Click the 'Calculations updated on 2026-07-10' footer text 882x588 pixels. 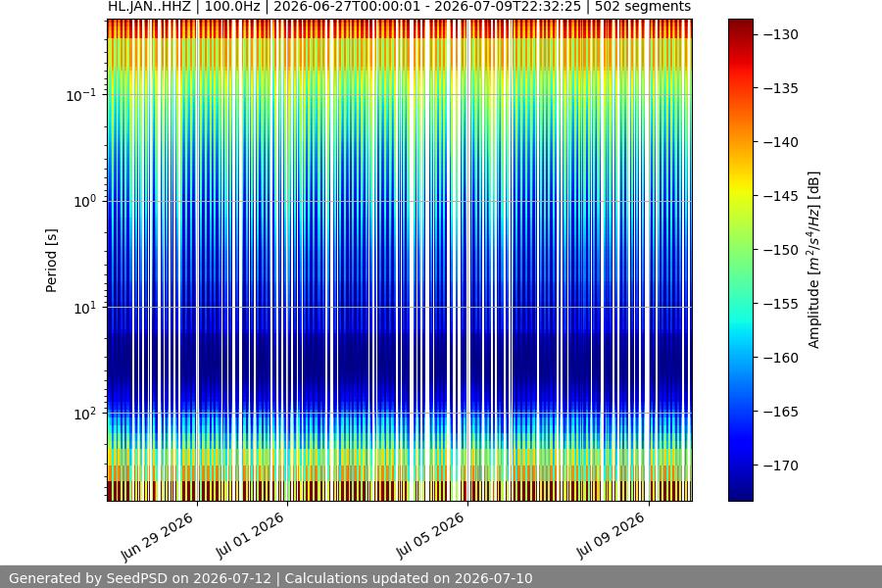[x=409, y=578]
